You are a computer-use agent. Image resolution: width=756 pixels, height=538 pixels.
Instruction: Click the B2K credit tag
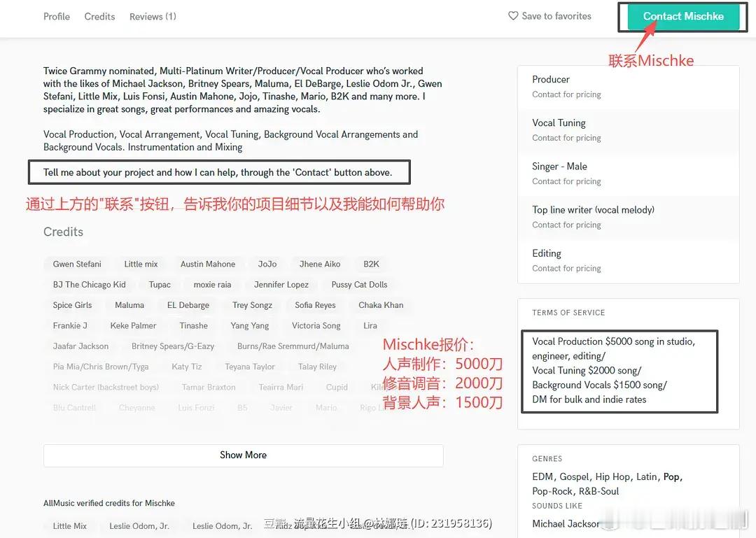(371, 264)
